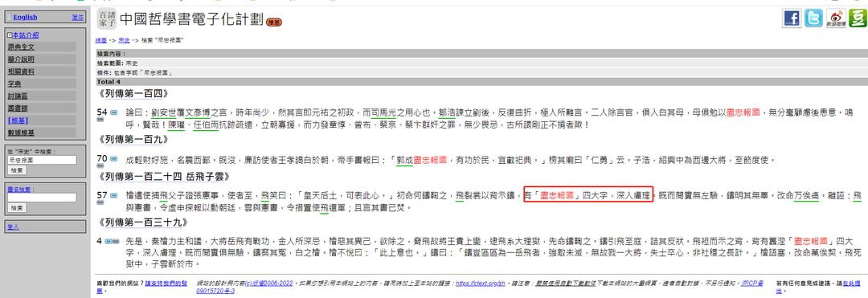Click the underlined name 文彥博 in paragraph 54
Screen dimensions: 868x298
click(199, 112)
